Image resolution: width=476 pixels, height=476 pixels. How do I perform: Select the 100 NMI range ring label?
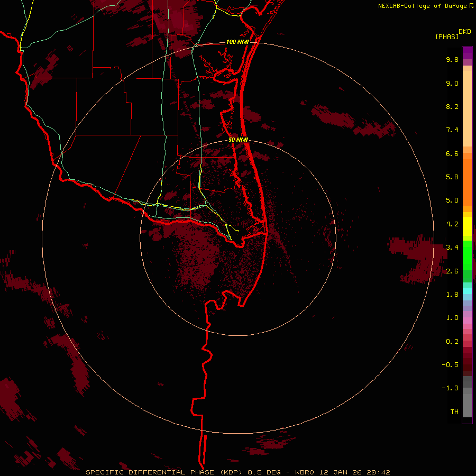(237, 42)
